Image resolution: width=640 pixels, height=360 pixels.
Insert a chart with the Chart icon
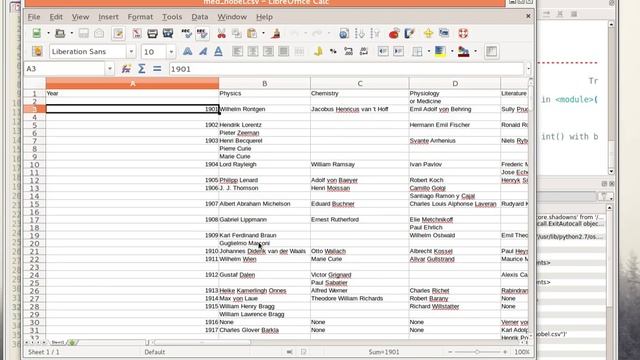pos(394,33)
